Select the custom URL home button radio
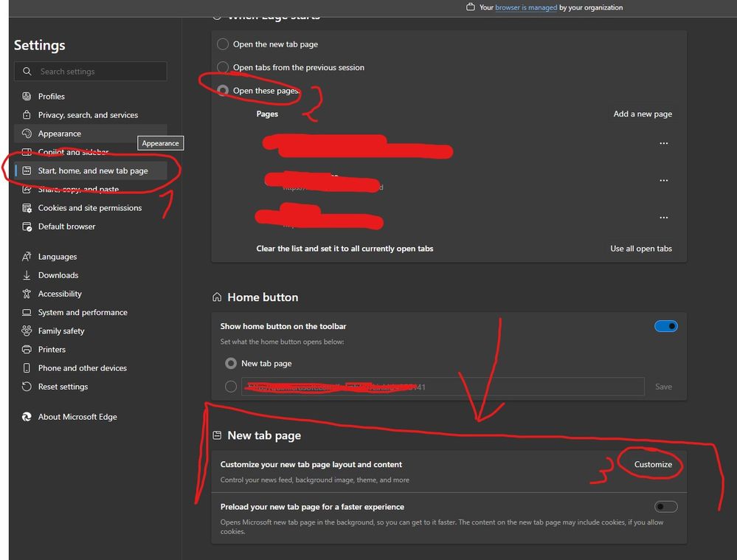Viewport: 737px width, 560px height. (x=231, y=387)
